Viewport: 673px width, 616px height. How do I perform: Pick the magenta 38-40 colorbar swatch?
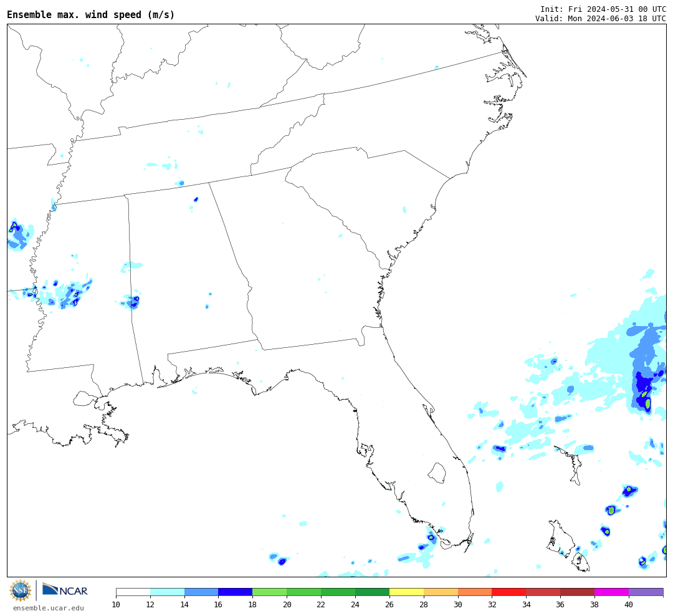pyautogui.click(x=612, y=592)
